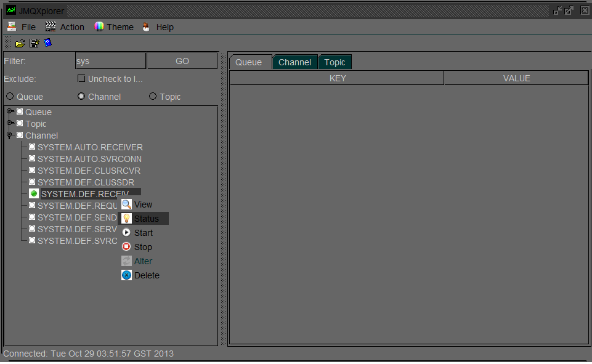Select the Topic radio button
Image resolution: width=592 pixels, height=364 pixels.
152,96
